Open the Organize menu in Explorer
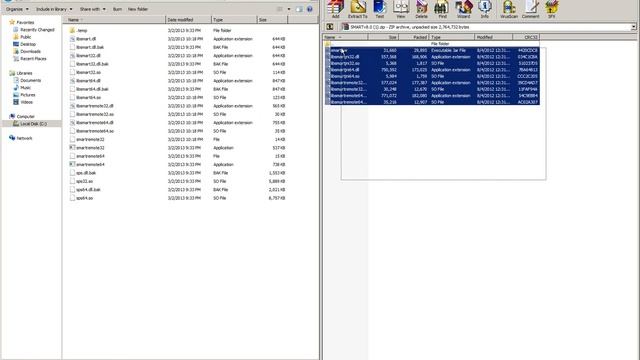The height and width of the screenshot is (360, 640). 17,9
